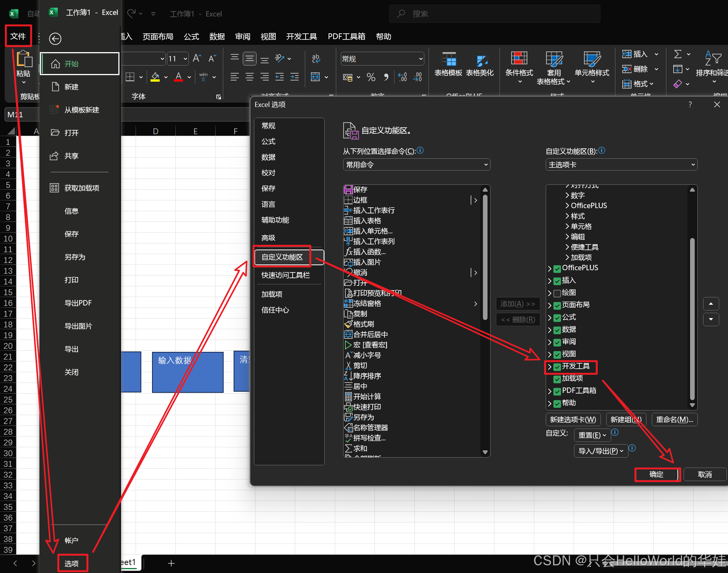
Task: Check the 绘图 tab checkbox
Action: pyautogui.click(x=557, y=293)
